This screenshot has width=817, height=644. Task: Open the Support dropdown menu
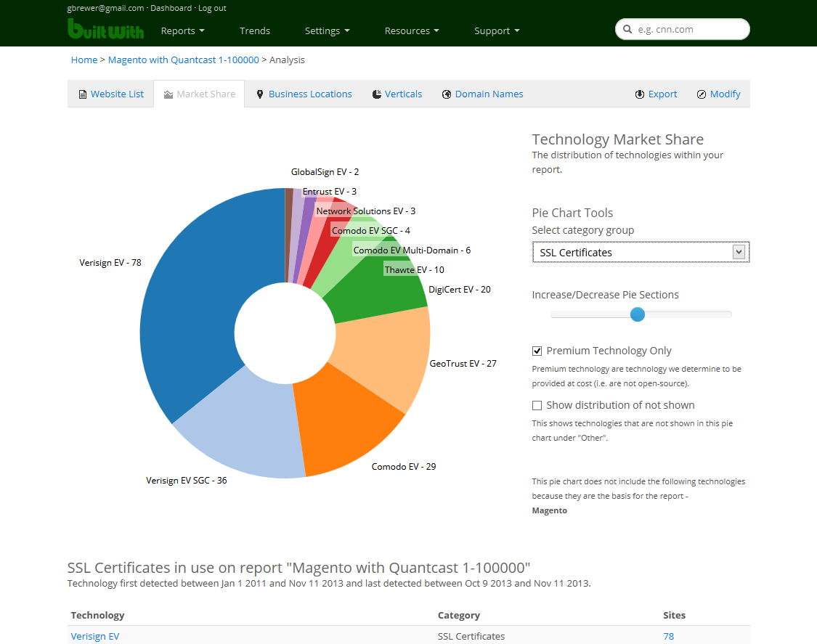[497, 30]
